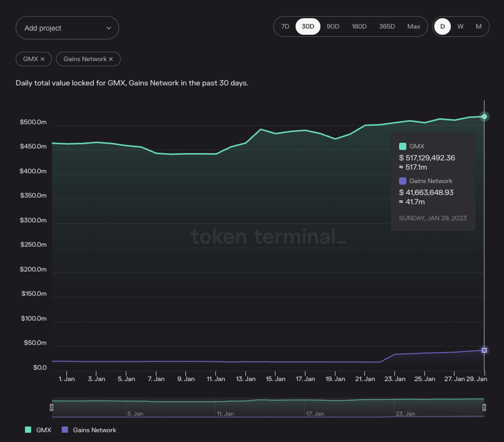
Task: Click Gains Network purple legend square
Action: [x=65, y=430]
